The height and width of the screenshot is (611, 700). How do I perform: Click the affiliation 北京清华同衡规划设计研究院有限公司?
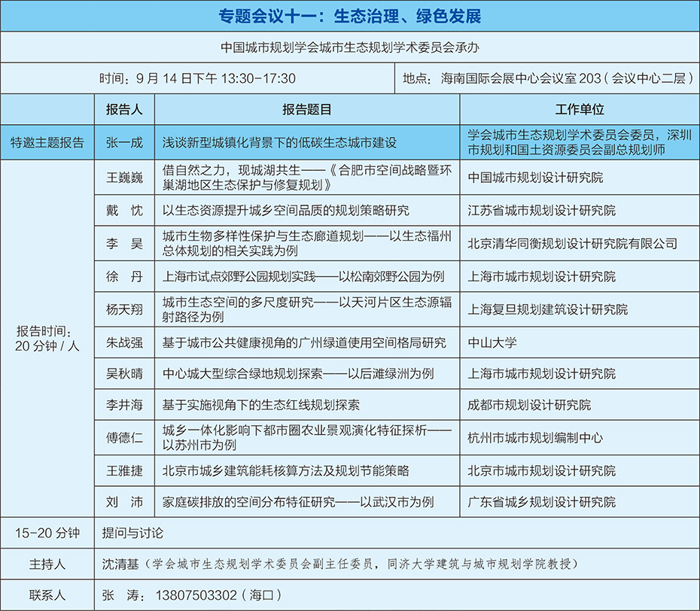(572, 243)
